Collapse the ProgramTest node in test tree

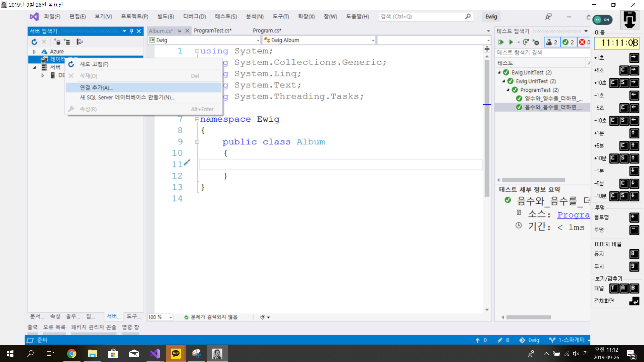[508, 90]
